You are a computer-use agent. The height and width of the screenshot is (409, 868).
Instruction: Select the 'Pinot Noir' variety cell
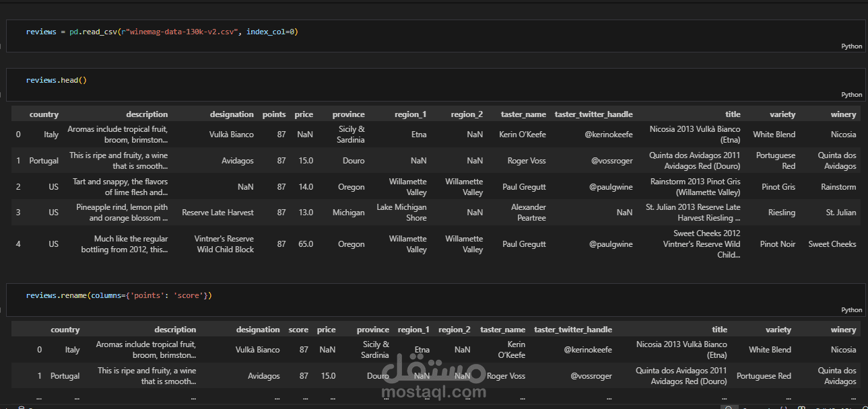(x=777, y=244)
